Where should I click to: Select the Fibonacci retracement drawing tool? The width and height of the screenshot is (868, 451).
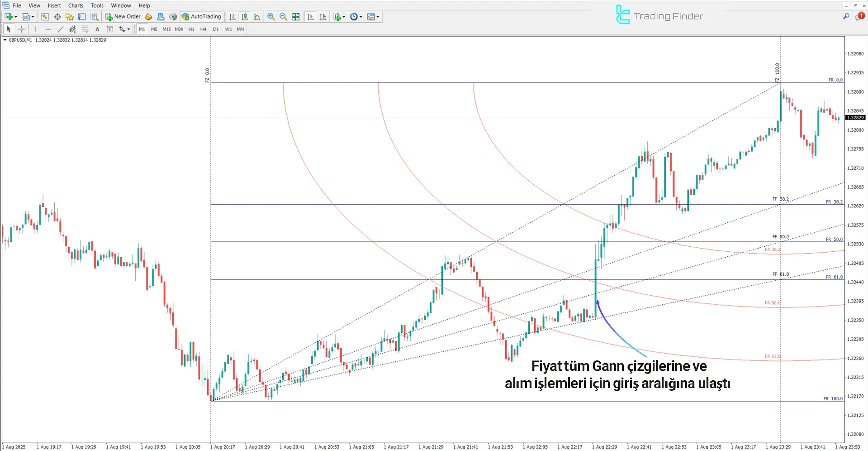pos(85,29)
